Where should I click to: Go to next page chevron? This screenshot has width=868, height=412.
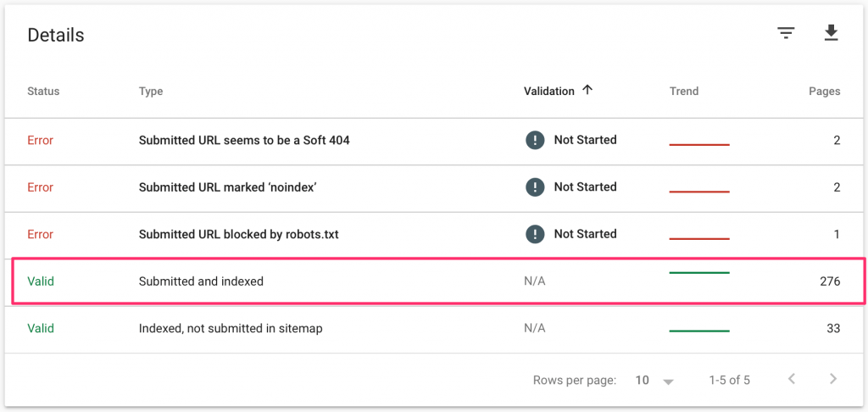pos(832,379)
